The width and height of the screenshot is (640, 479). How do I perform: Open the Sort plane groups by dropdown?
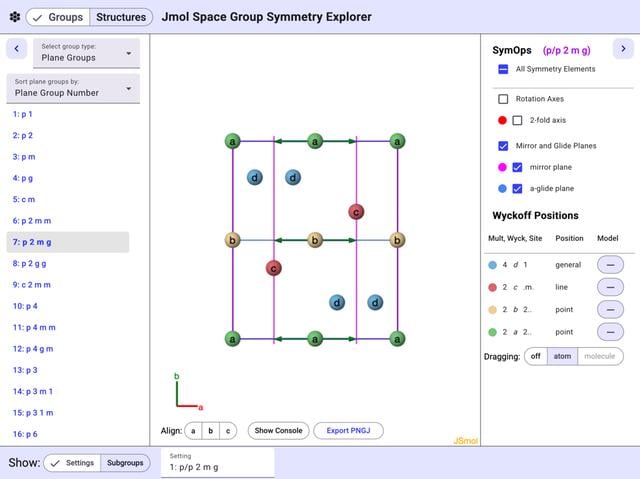(73, 88)
